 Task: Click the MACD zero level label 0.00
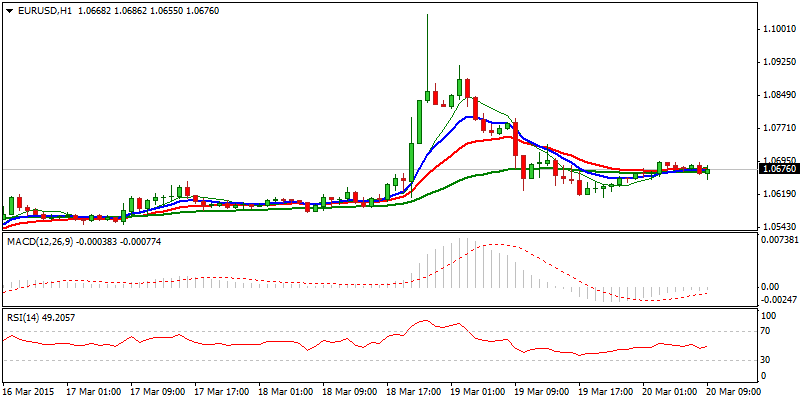click(769, 287)
